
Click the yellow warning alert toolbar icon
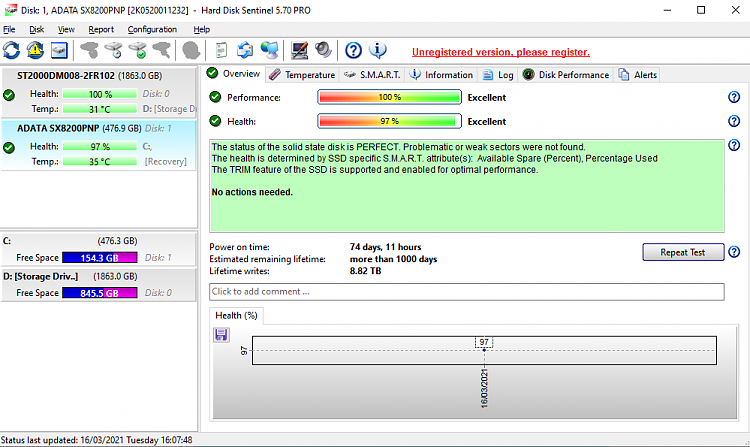coord(36,50)
